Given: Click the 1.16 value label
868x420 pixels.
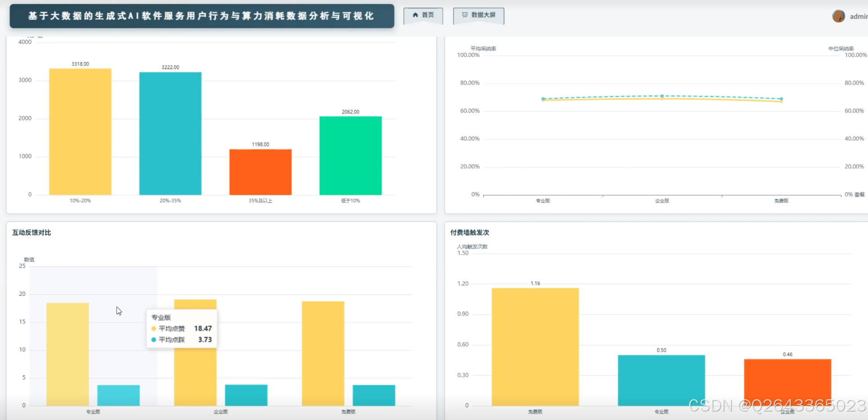Looking at the screenshot, I should point(535,284).
